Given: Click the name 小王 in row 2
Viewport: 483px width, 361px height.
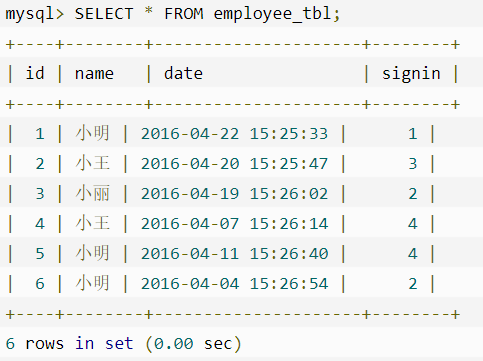Looking at the screenshot, I should pos(93,164).
